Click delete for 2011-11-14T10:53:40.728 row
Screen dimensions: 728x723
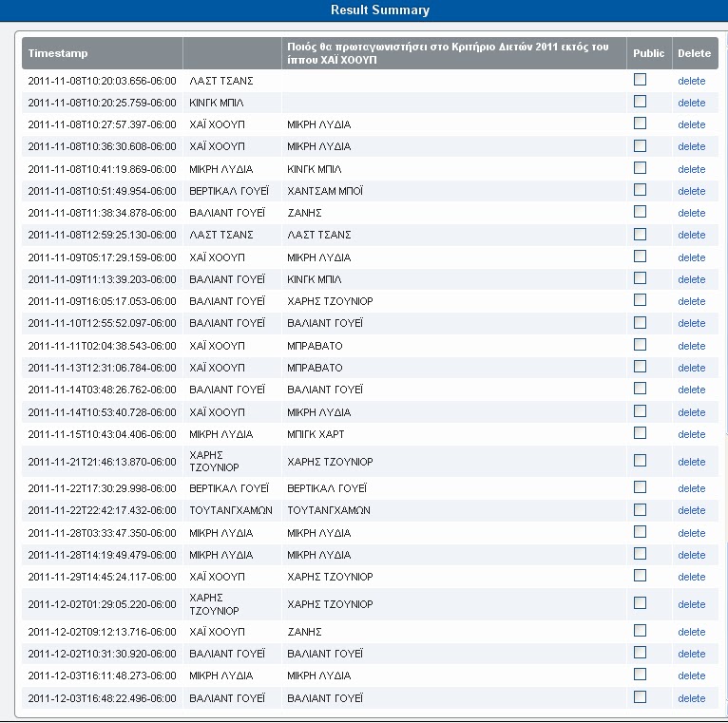[691, 412]
